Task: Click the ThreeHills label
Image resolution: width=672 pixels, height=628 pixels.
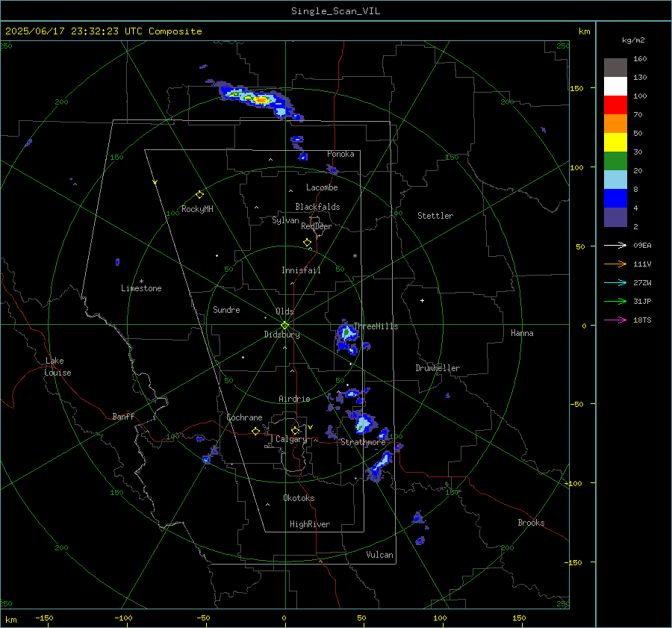Action: 376,326
